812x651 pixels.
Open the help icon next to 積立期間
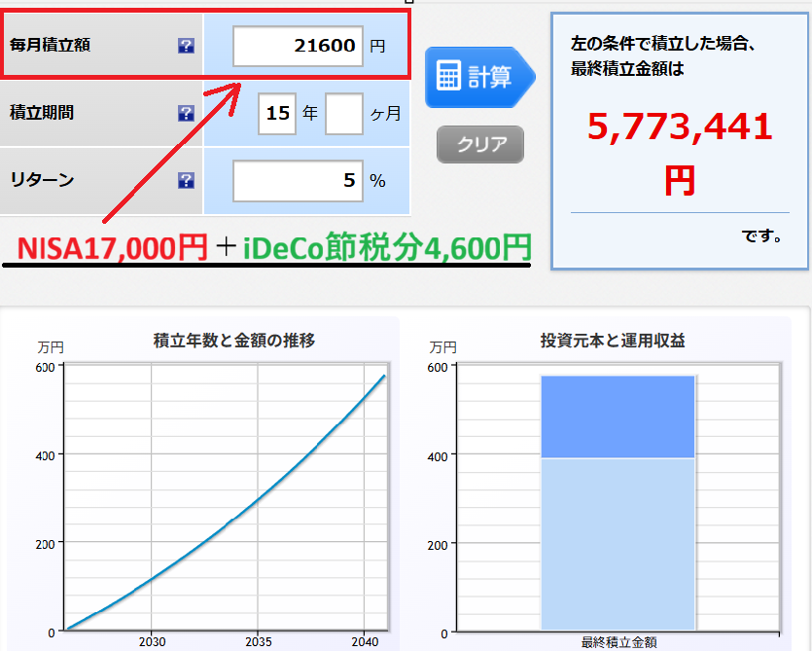click(186, 114)
